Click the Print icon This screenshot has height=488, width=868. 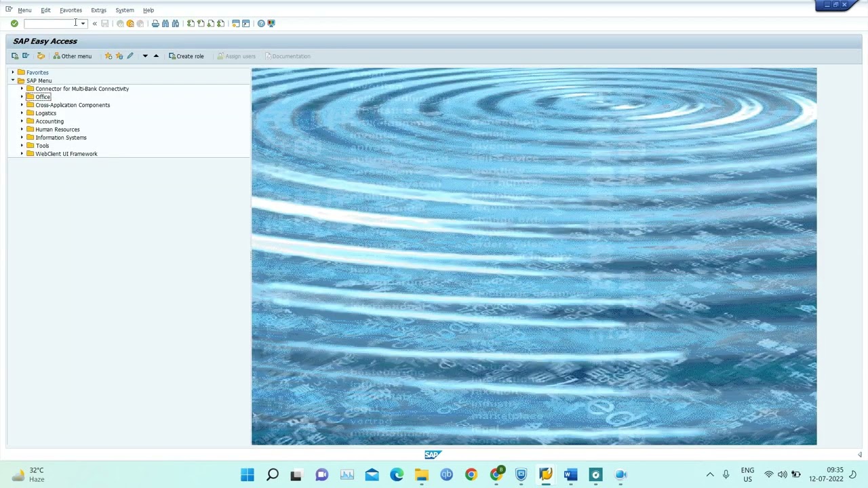155,24
